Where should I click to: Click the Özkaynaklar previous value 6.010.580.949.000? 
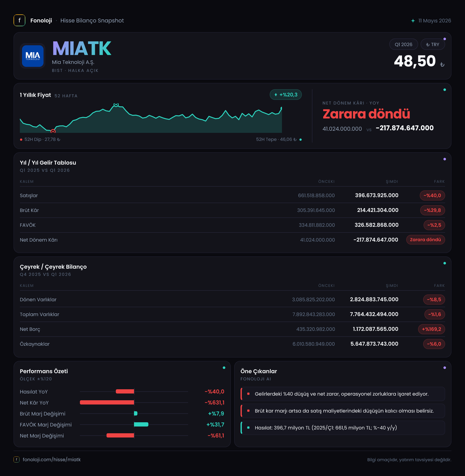click(314, 344)
